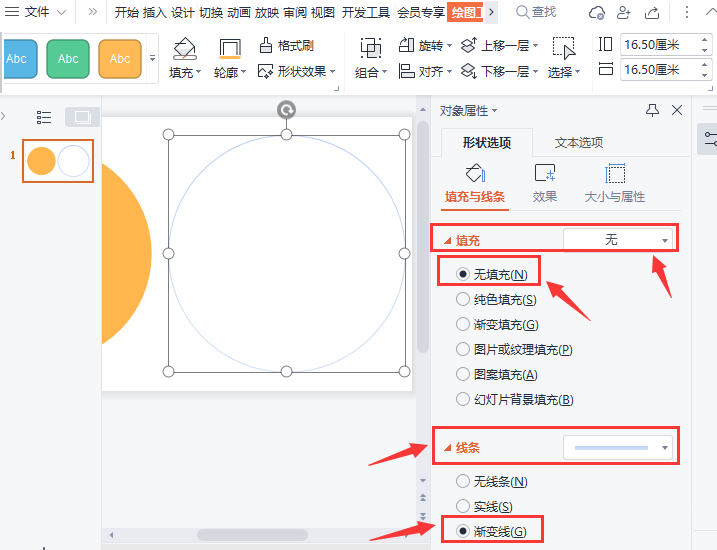Click the 选择 selection icon
Viewport: 717px width, 550px height.
[x=563, y=48]
